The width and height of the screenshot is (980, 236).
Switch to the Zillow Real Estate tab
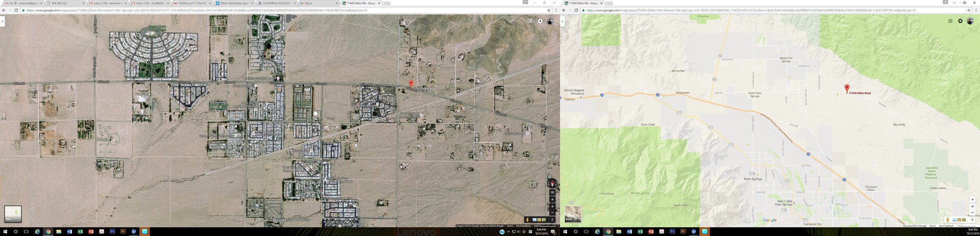(x=235, y=3)
